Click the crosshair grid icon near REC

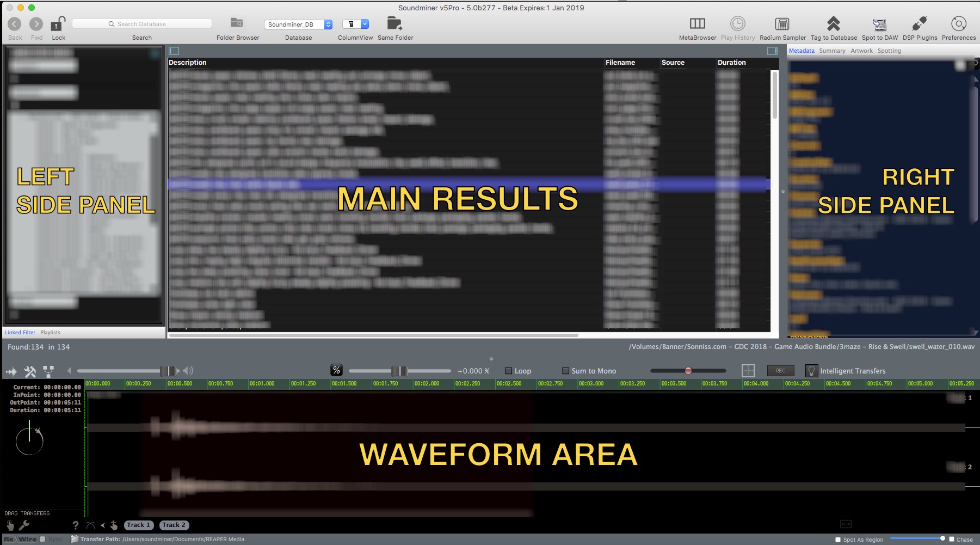point(748,371)
